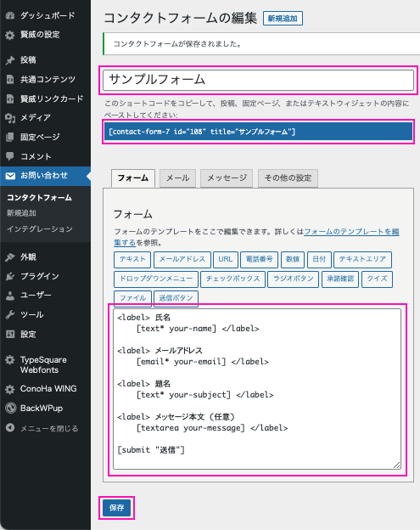The image size is (420, 530).
Task: Click the pages icon beside 固定ページ
Action: [x=10, y=138]
